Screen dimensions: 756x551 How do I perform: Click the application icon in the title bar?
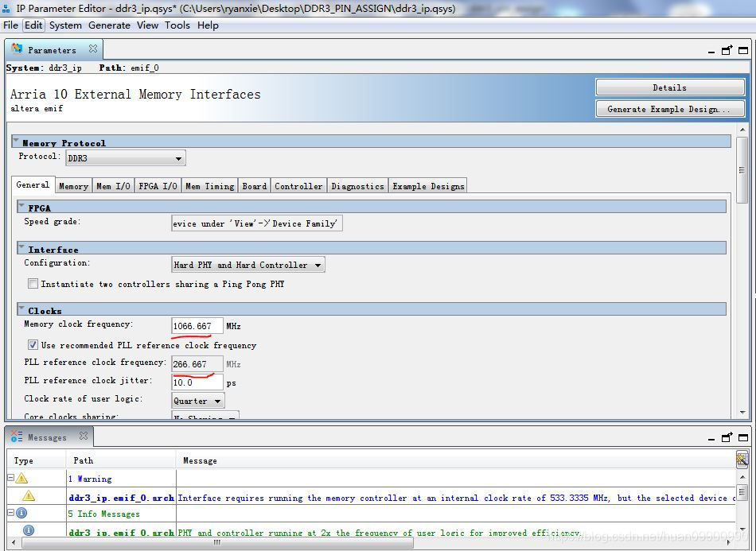pos(6,8)
